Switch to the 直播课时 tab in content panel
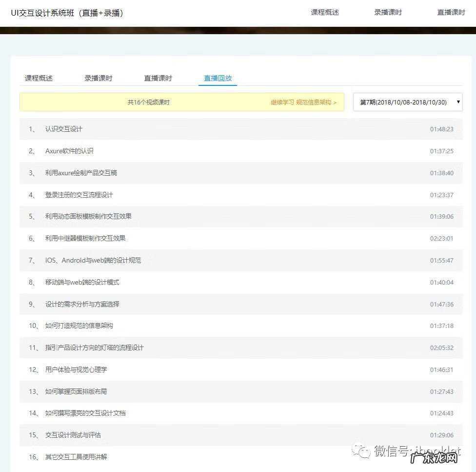The width and height of the screenshot is (476, 472). [158, 79]
